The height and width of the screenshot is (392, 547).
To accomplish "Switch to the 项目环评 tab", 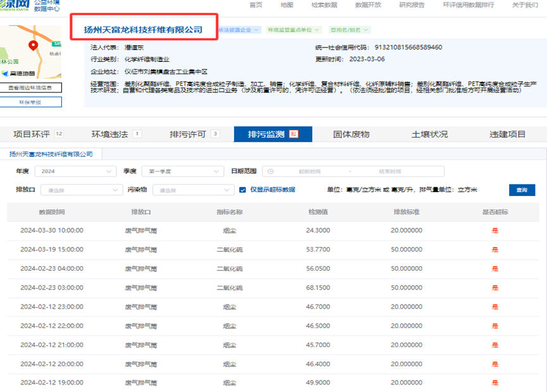I will click(39, 134).
